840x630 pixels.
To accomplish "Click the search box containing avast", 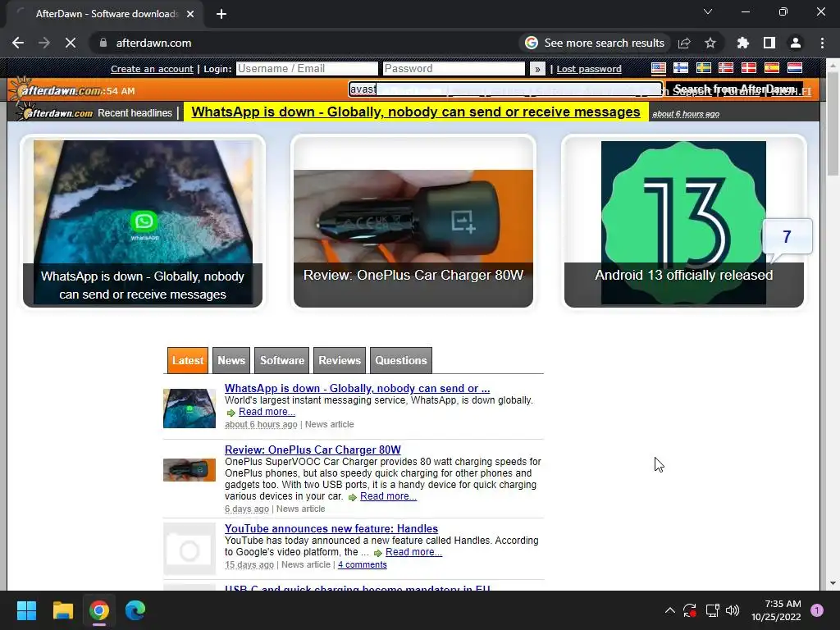I will (505, 89).
